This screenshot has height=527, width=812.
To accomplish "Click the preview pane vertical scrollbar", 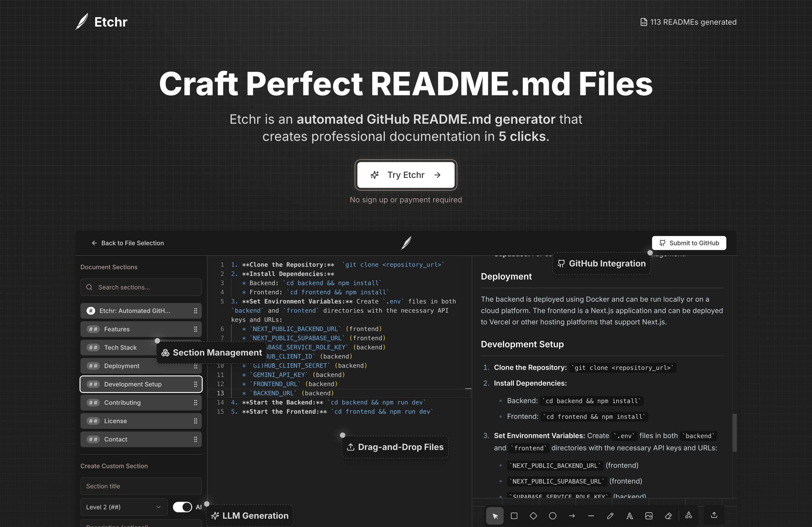I will coord(735,433).
